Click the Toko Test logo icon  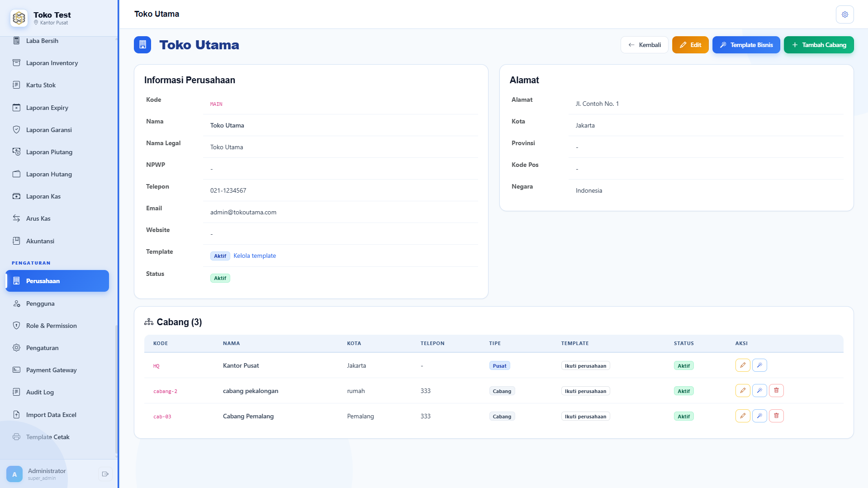click(x=19, y=18)
